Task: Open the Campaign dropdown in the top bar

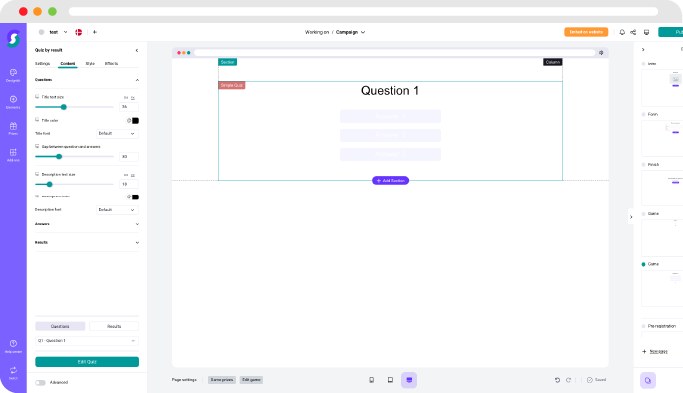Action: [350, 32]
